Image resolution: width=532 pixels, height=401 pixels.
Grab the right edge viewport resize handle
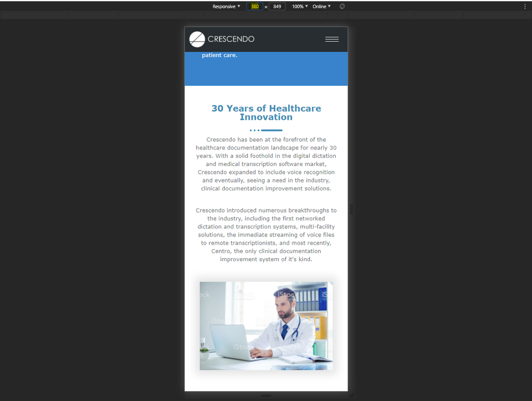pos(351,210)
